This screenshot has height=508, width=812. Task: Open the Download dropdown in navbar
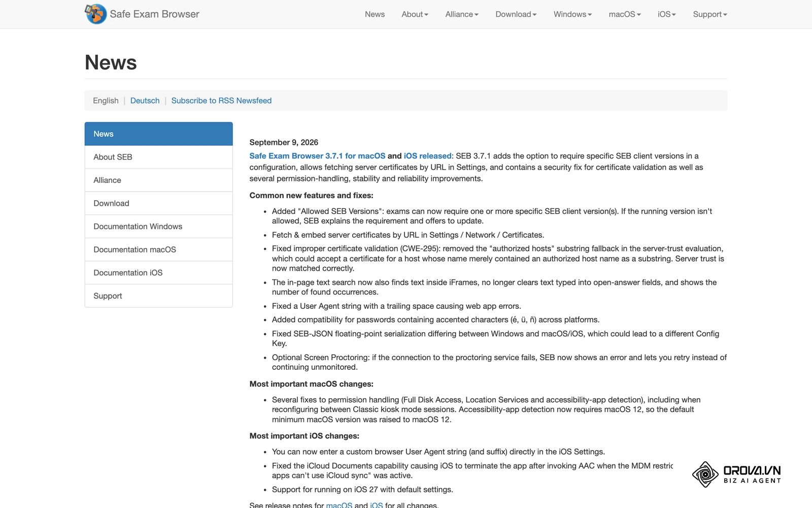pos(516,14)
